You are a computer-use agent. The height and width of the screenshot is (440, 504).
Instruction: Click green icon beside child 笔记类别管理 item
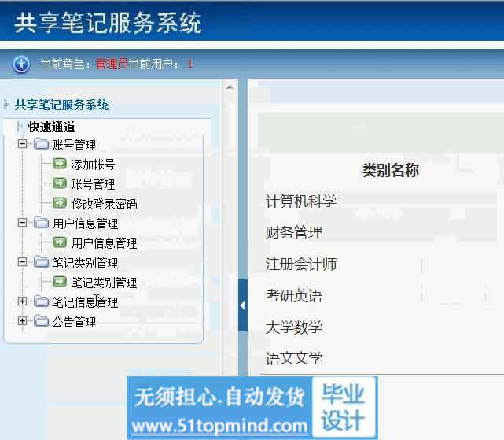[x=60, y=281]
